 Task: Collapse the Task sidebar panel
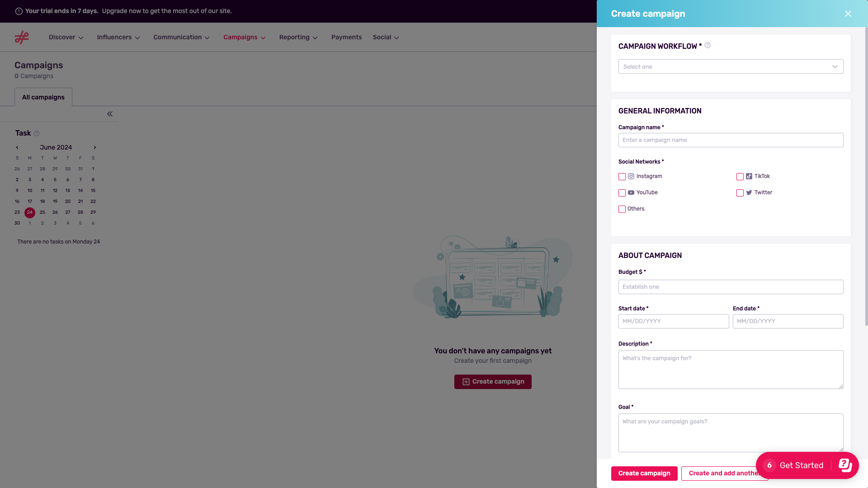(110, 114)
